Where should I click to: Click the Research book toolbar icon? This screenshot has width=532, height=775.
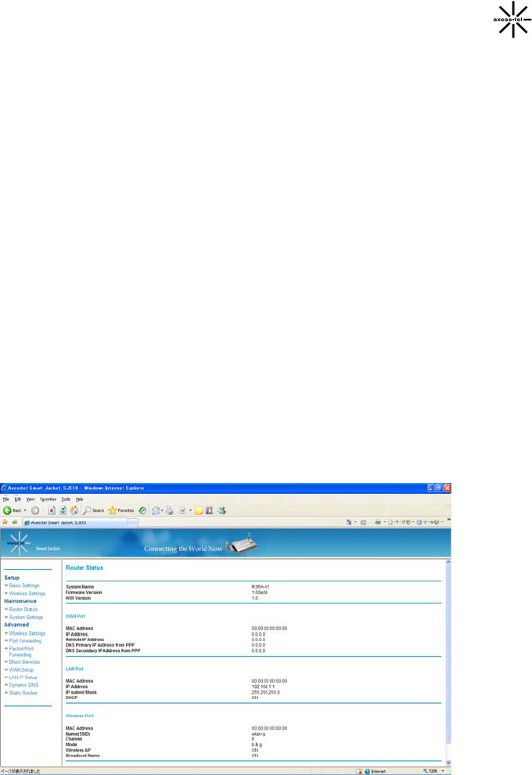pyautogui.click(x=210, y=510)
